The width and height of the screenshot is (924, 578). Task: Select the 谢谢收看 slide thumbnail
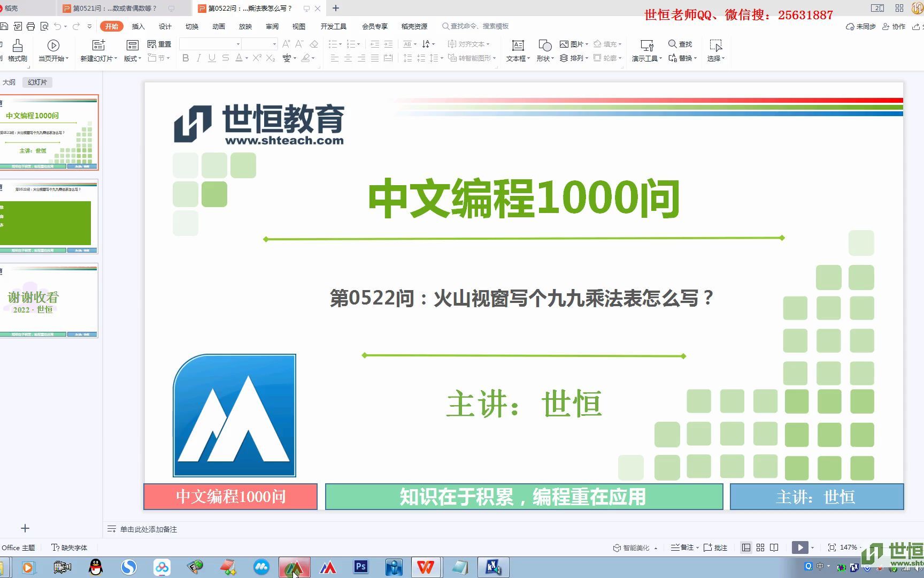pyautogui.click(x=49, y=300)
